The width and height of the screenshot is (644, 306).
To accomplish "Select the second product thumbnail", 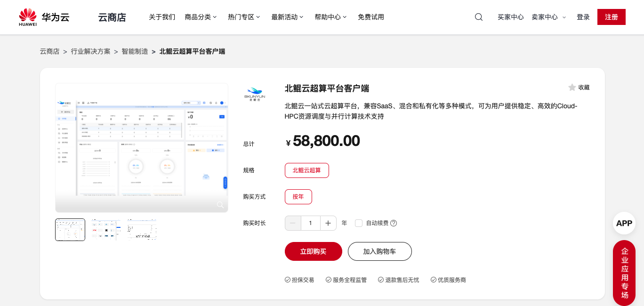I will tap(106, 230).
